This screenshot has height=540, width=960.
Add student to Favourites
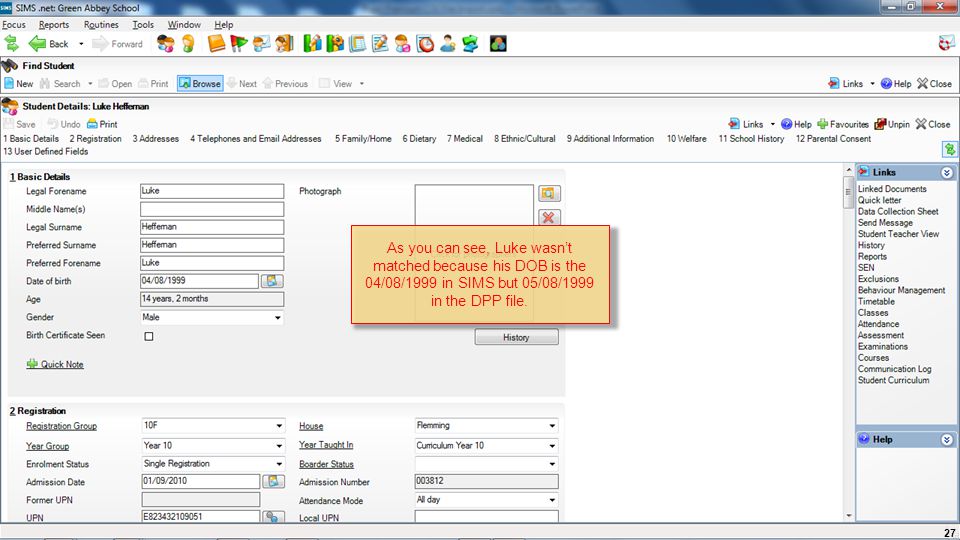pos(843,124)
